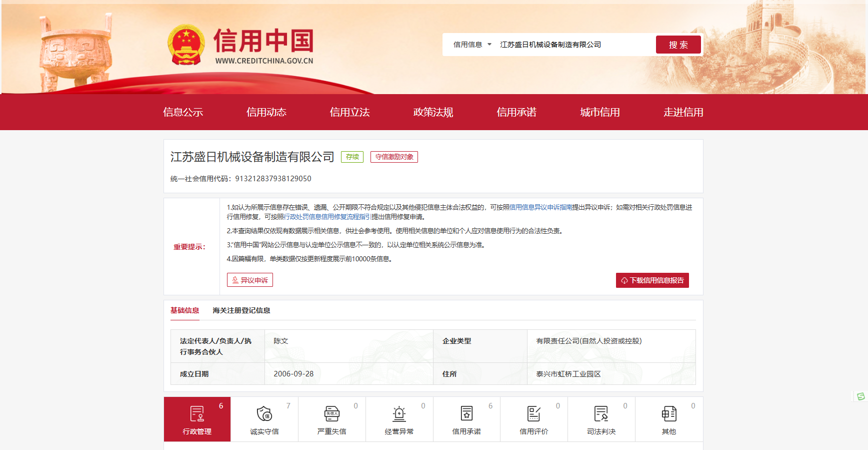Open the 信用评价 checklist icon
868x450 pixels.
[x=534, y=414]
